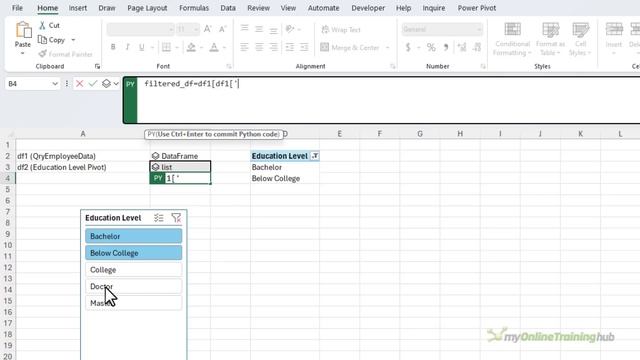Open Education Level pivot filter button
The width and height of the screenshot is (640, 360).
[315, 156]
